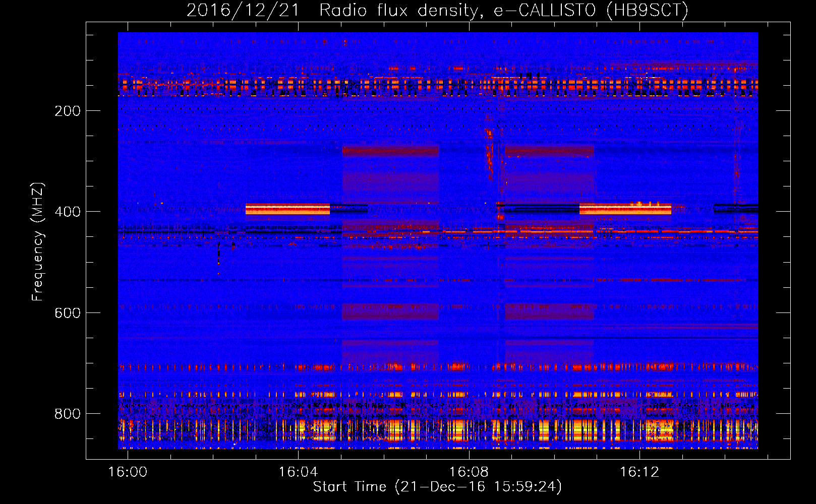Click the plot title with date 2016/12/21

437,10
